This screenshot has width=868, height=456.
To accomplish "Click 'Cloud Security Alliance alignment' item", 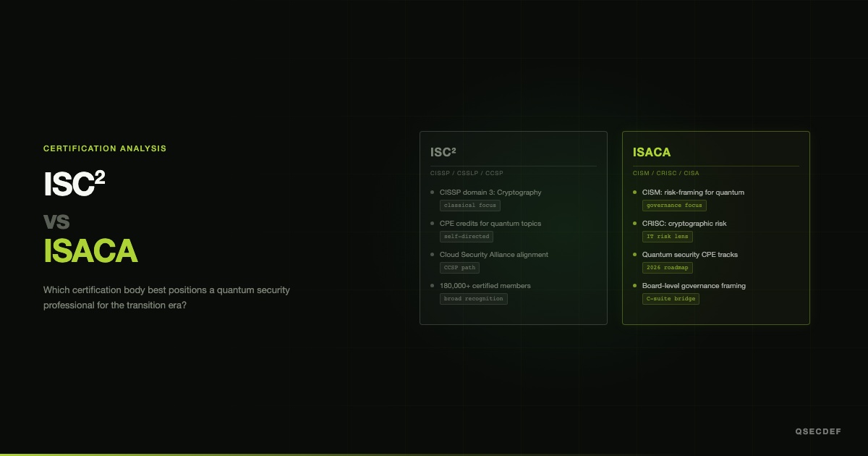I will tap(494, 255).
